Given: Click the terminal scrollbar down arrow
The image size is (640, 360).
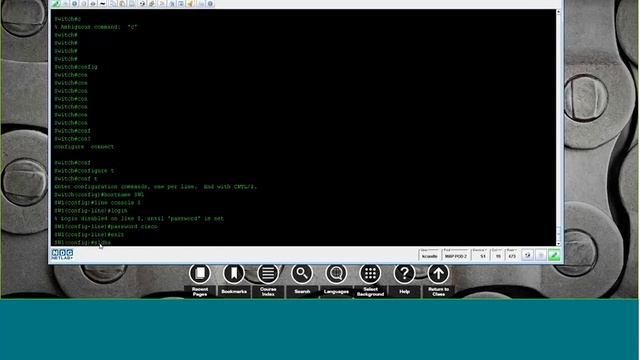Looking at the screenshot, I should click(x=558, y=244).
